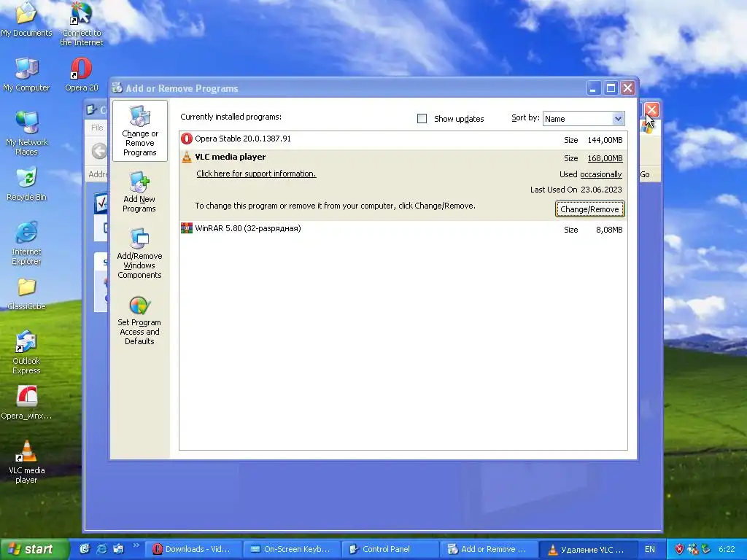
Task: Select Change or Remove Programs sidebar icon
Action: (x=139, y=131)
